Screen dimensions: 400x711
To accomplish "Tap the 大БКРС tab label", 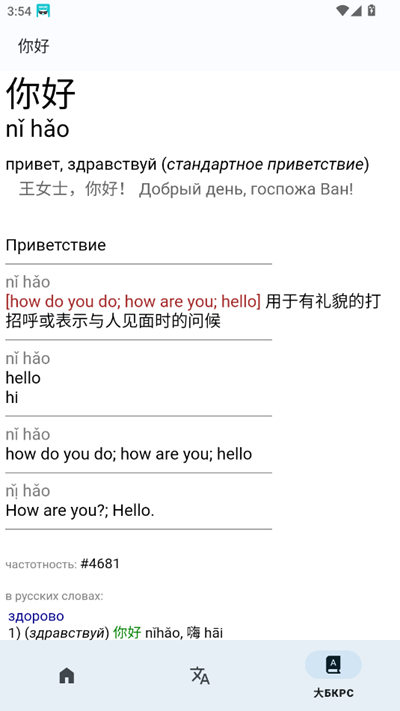I will coord(333,693).
